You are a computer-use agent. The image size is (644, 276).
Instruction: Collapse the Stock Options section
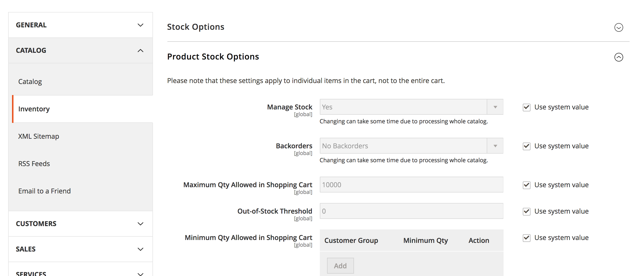(619, 28)
